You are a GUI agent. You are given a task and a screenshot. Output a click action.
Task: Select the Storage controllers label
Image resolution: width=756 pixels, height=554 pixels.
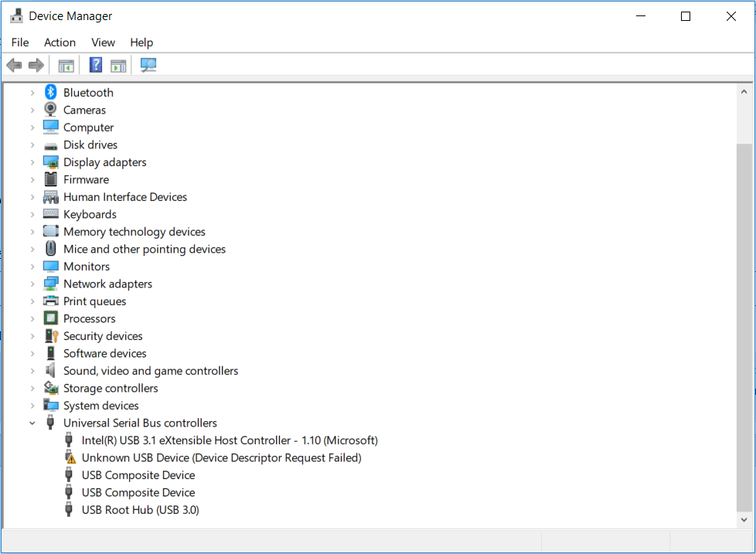[x=111, y=389]
